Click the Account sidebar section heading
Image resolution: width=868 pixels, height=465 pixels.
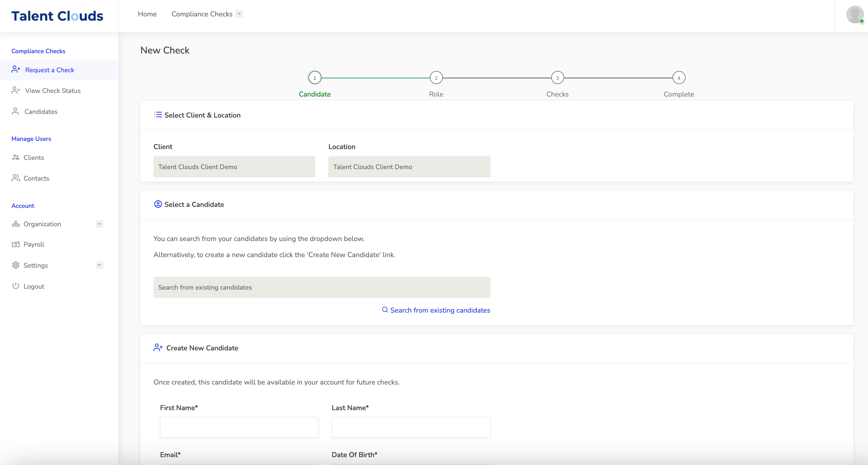[23, 206]
